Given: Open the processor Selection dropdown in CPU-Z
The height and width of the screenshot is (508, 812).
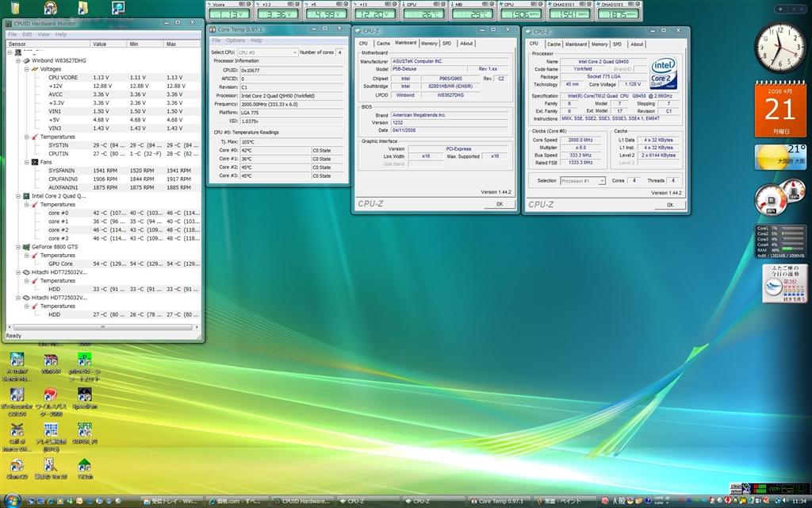Looking at the screenshot, I should coord(583,181).
